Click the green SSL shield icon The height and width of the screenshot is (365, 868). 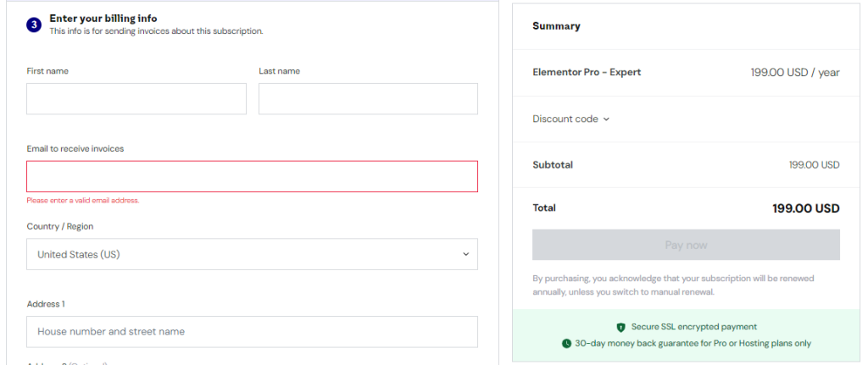click(620, 328)
